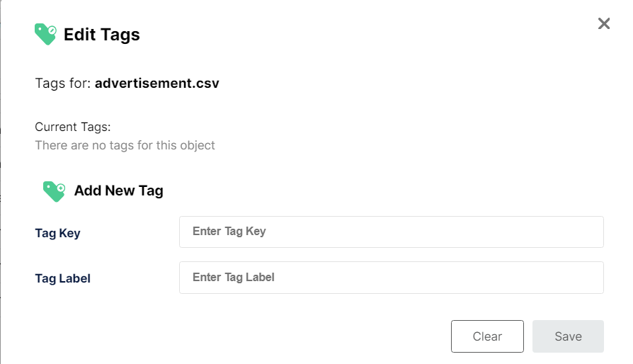This screenshot has height=364, width=633.
Task: Click the Edit Tags dialog title
Action: pyautogui.click(x=102, y=34)
